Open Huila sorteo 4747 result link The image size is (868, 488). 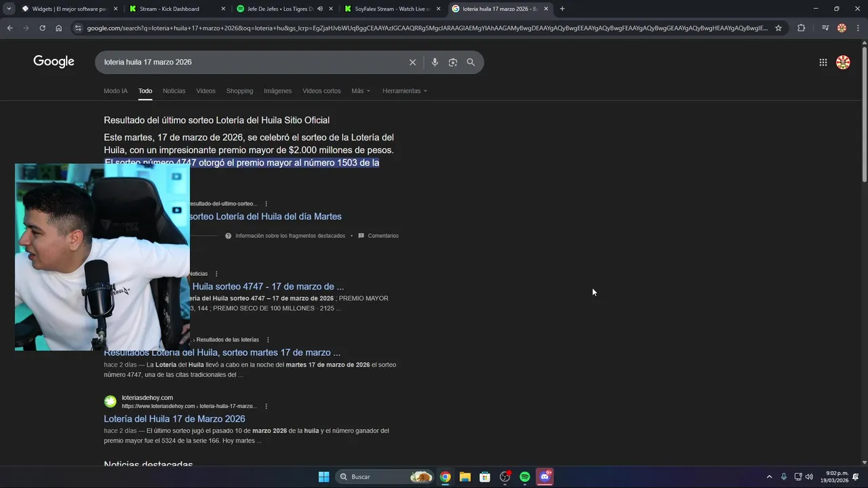coord(268,287)
